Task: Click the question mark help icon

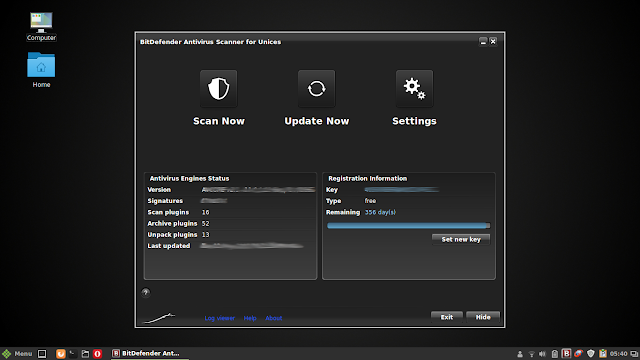Action: click(x=146, y=292)
